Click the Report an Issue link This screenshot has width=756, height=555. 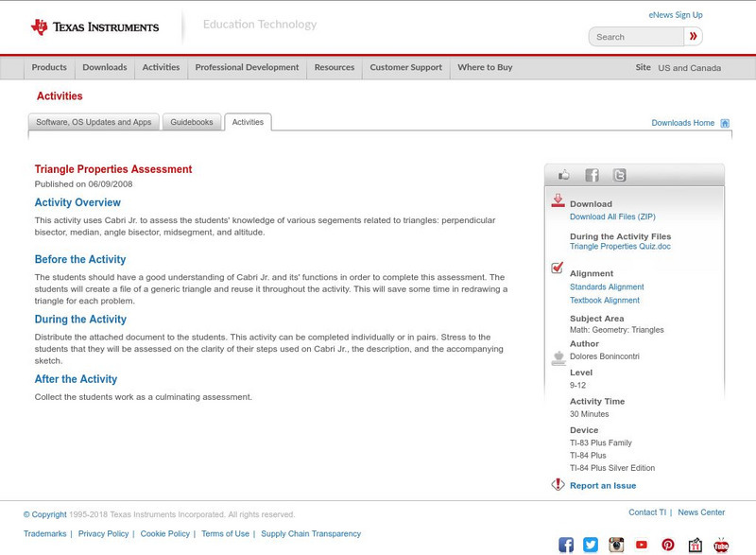pyautogui.click(x=603, y=486)
